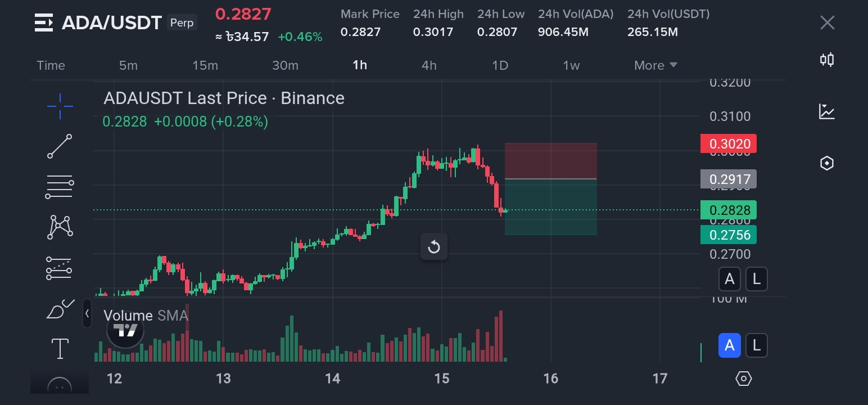Select the XABCD pattern tool
Viewport: 868px width, 405px height.
pos(60,227)
